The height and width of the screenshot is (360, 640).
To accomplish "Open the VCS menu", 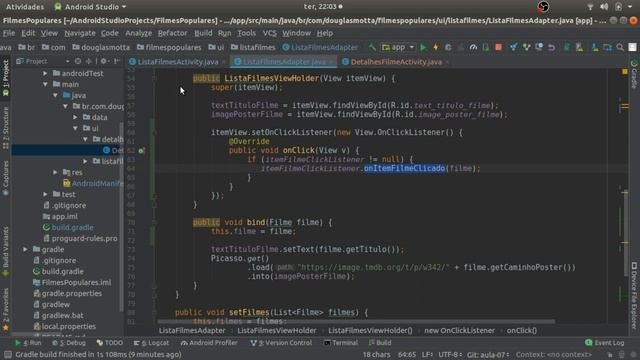I will coord(269,33).
